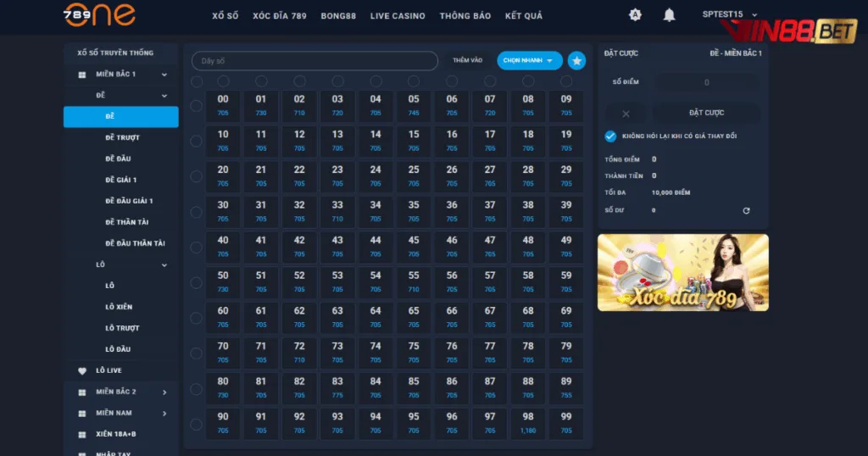The width and height of the screenshot is (868, 456).
Task: Select the Đề Đầu bet type
Action: click(x=118, y=158)
